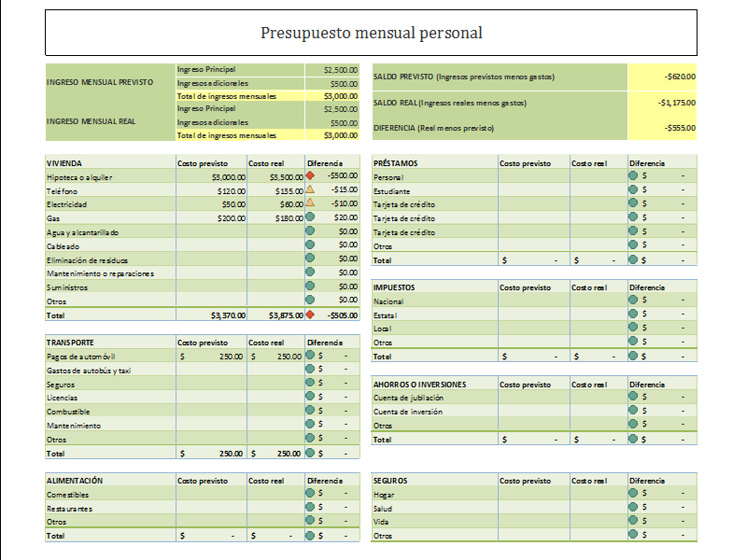Select the VIVIENDA section header
Viewport: 747px width, 560px height.
pyautogui.click(x=64, y=163)
